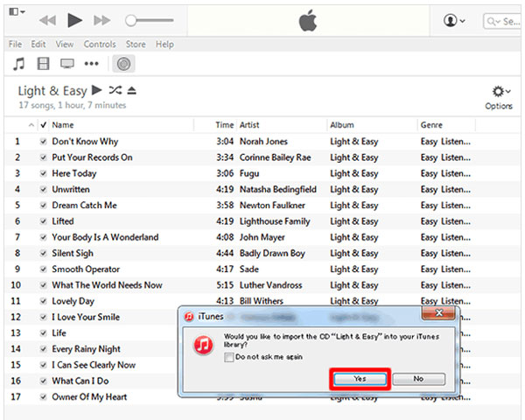Sort by the track number arrow column
The height and width of the screenshot is (420, 525).
click(x=31, y=125)
